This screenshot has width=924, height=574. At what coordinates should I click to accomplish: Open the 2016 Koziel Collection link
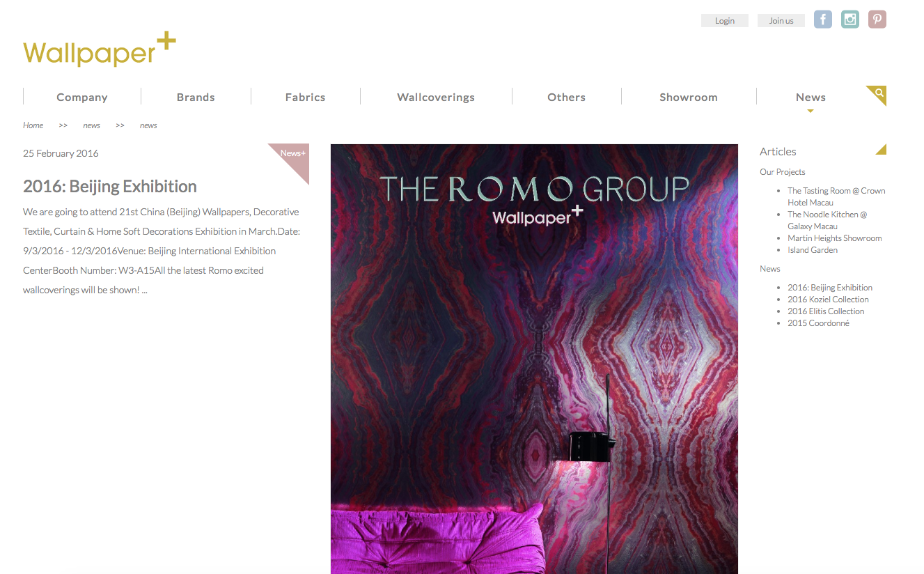point(828,300)
